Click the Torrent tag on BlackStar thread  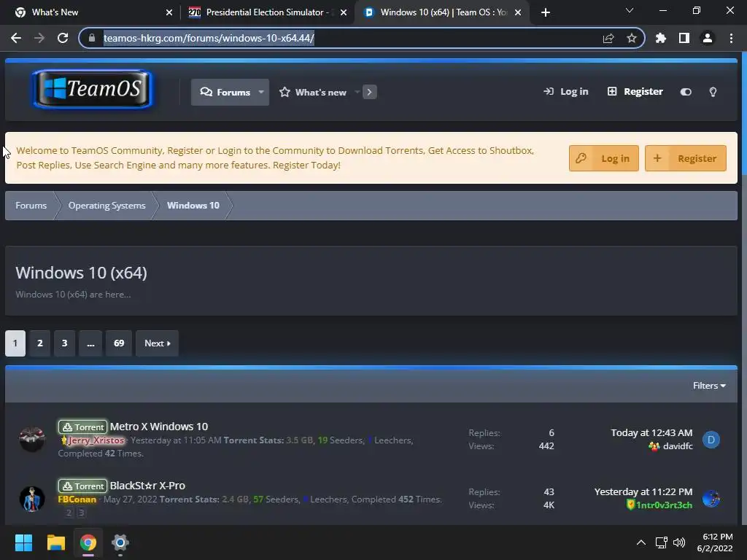[83, 486]
